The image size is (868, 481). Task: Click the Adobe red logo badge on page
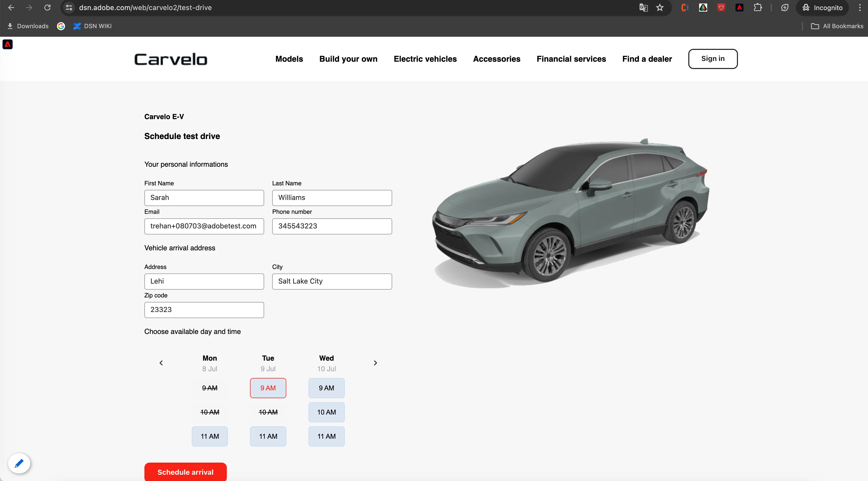pos(8,44)
